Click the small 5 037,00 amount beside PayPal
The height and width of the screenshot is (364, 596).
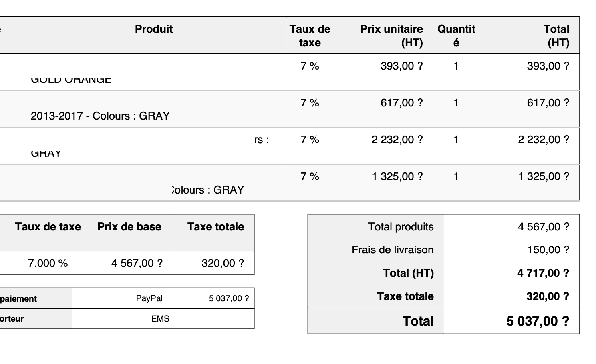(x=229, y=298)
